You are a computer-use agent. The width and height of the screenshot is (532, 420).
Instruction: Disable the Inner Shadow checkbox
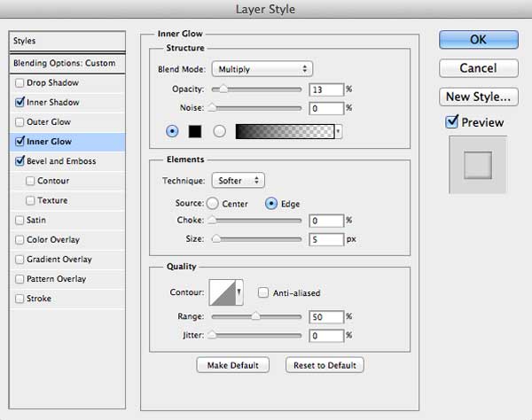20,102
